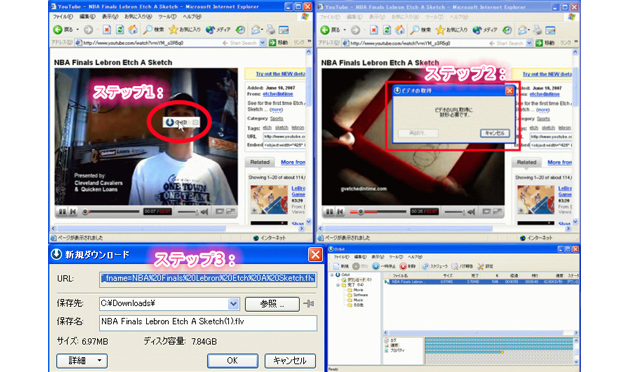Open ヘルプ menu in the Orbit window
The width and height of the screenshot is (632, 372).
415,257
